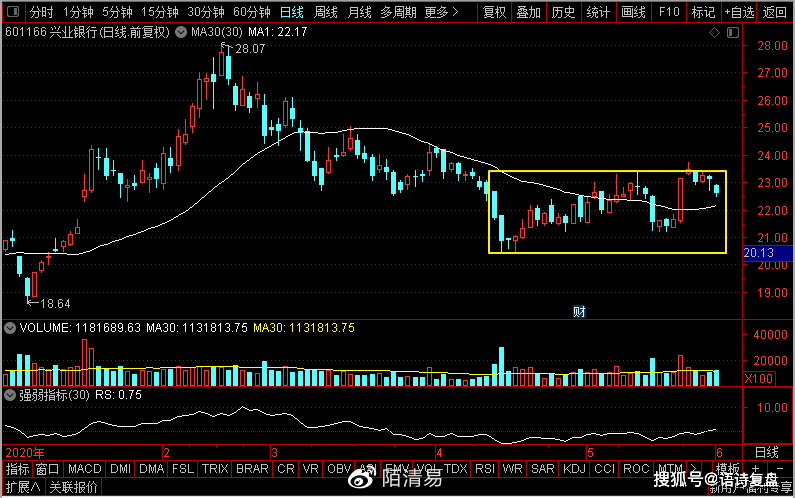795x498 pixels.
Task: Switch to the 周线 weekly tab
Action: (326, 13)
